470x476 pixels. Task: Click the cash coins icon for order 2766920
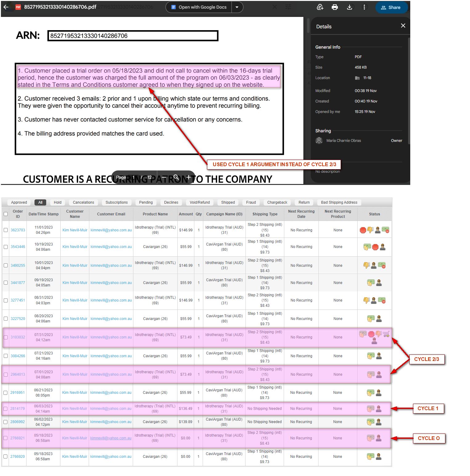pyautogui.click(x=371, y=457)
